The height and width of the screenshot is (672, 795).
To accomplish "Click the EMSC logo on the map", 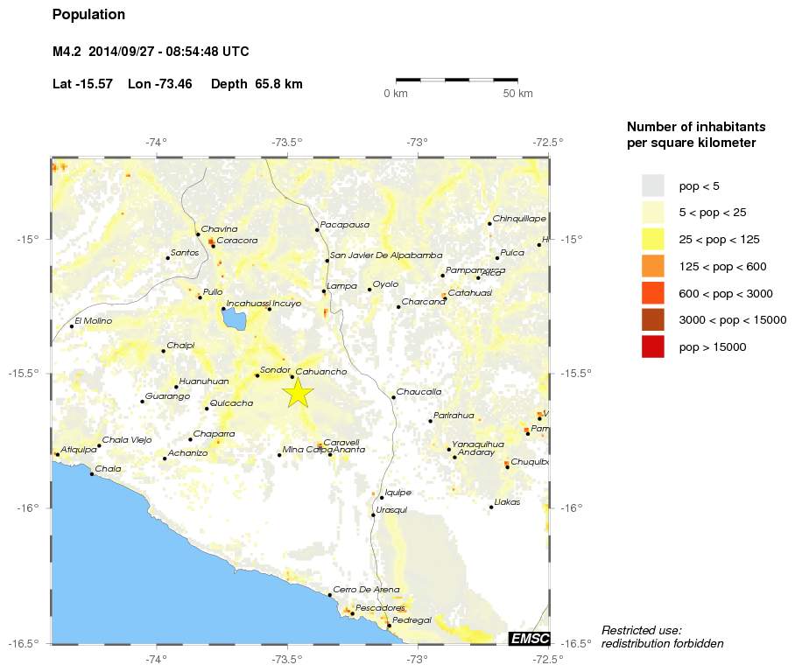I will tap(529, 639).
